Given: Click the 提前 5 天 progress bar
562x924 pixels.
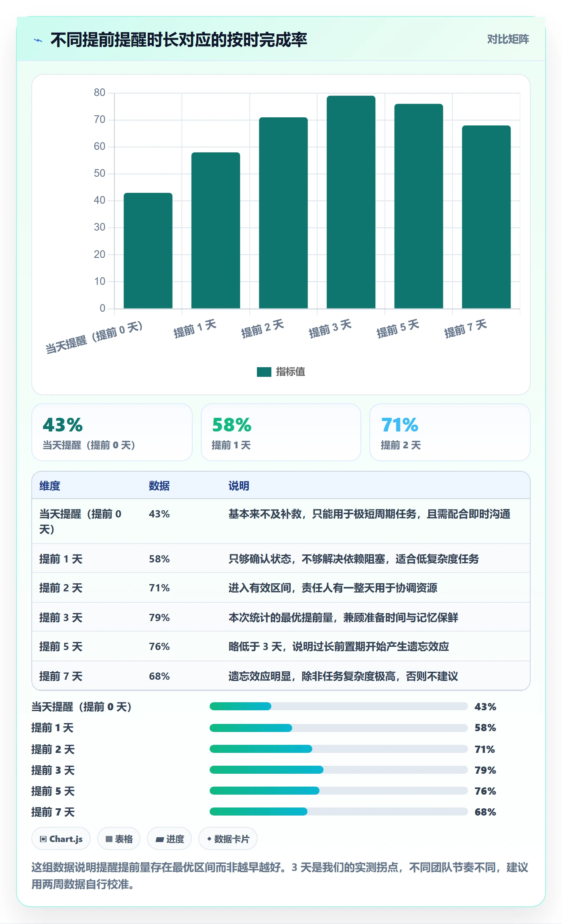Looking at the screenshot, I should pyautogui.click(x=338, y=791).
